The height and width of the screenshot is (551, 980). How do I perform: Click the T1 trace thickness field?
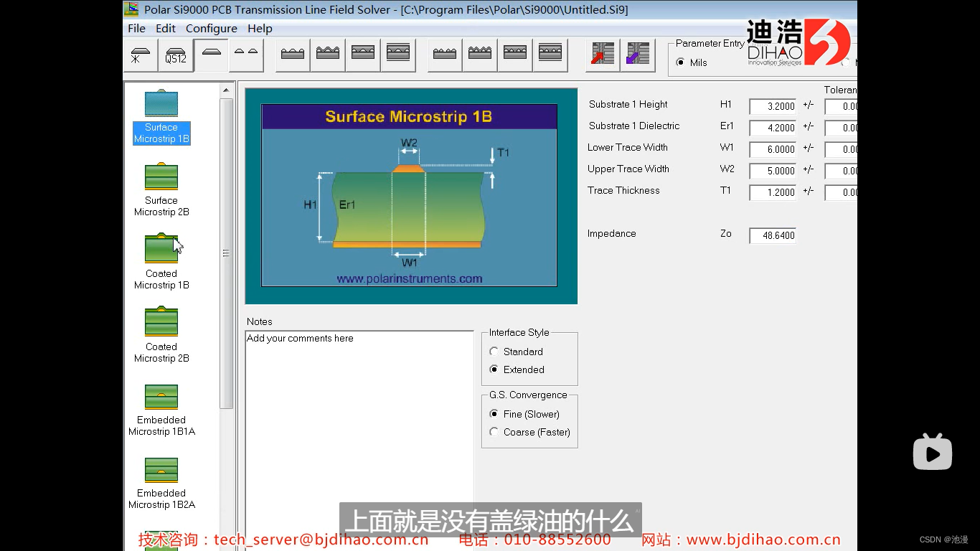coord(773,192)
